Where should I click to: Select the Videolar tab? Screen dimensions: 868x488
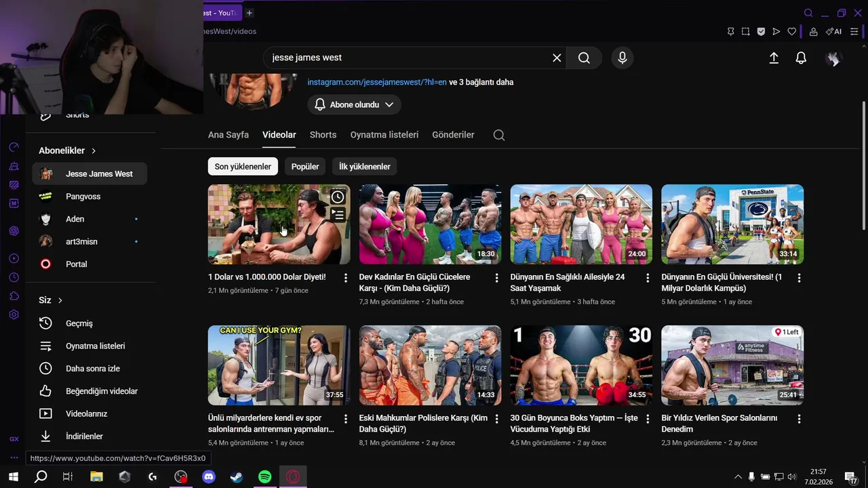(279, 135)
